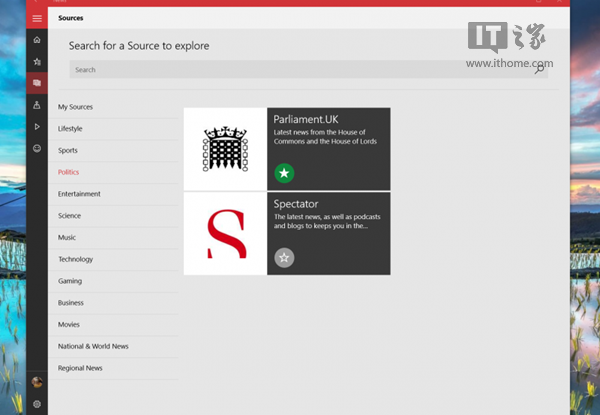Choose the Sports category

[68, 150]
